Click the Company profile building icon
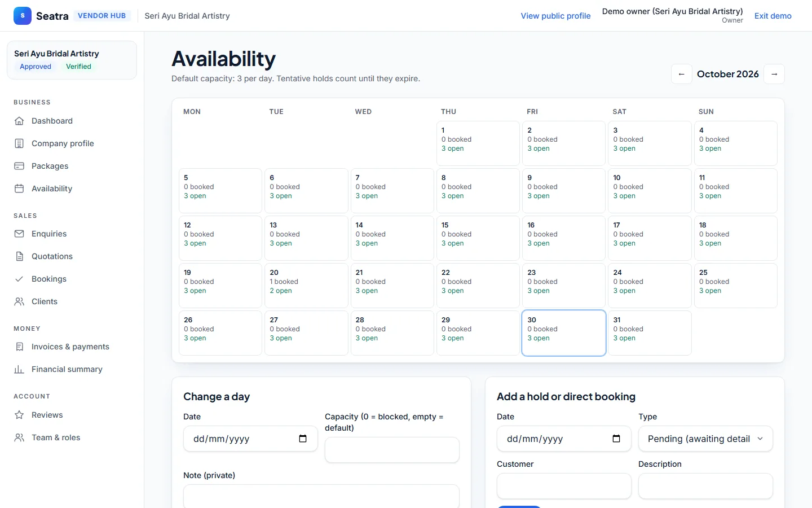 [x=19, y=143]
